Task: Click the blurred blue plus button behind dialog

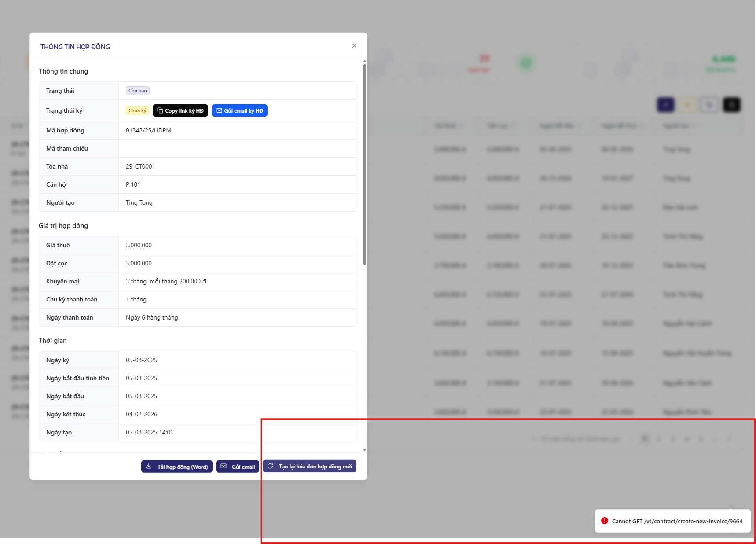Action: point(665,105)
